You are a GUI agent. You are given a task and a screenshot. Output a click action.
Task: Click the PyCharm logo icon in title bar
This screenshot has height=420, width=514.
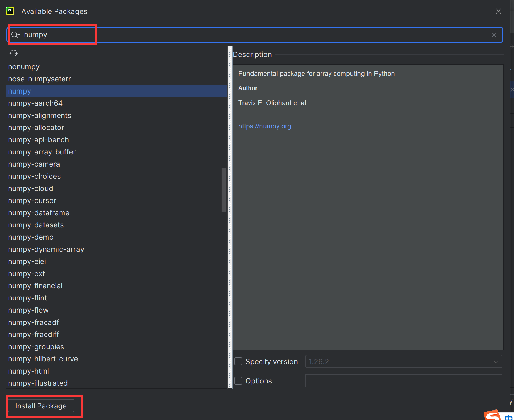click(x=10, y=11)
